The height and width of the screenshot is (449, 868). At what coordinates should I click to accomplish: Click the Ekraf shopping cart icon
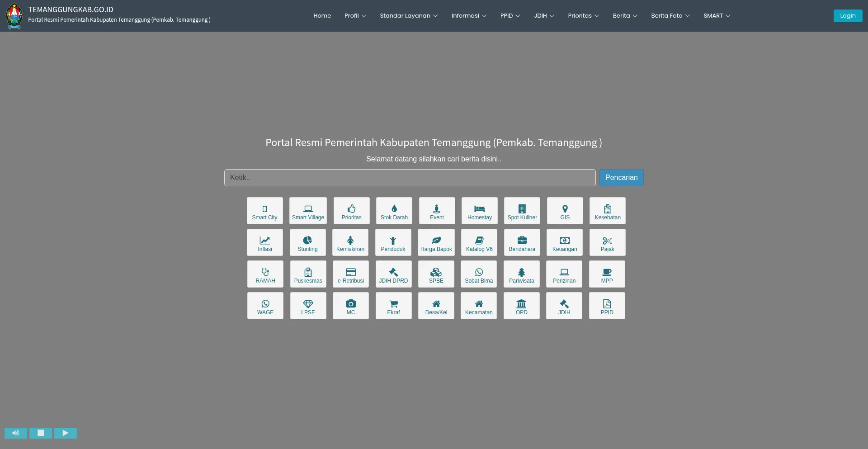click(x=393, y=304)
